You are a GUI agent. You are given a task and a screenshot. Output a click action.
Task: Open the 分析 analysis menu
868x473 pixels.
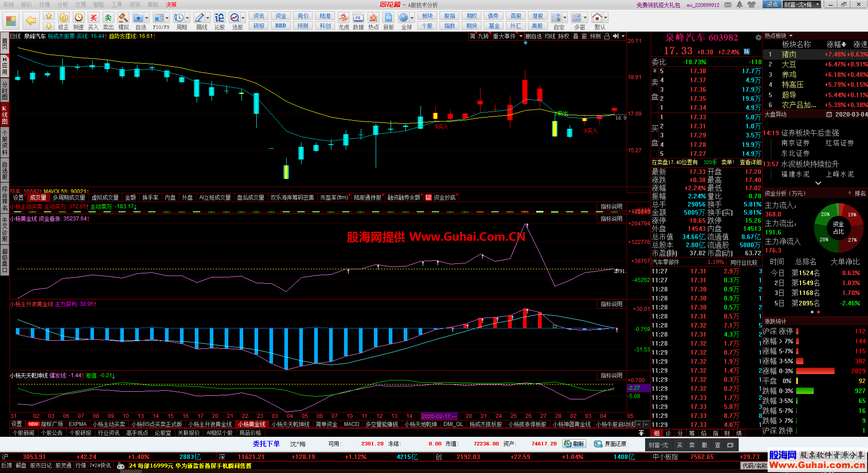click(63, 5)
